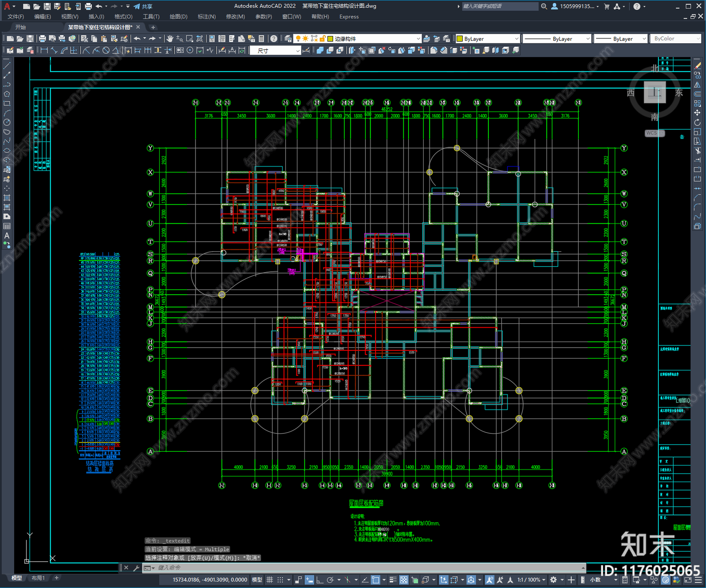The image size is (706, 588).
Task: Click the Diameter dimension tool
Action: point(106,50)
